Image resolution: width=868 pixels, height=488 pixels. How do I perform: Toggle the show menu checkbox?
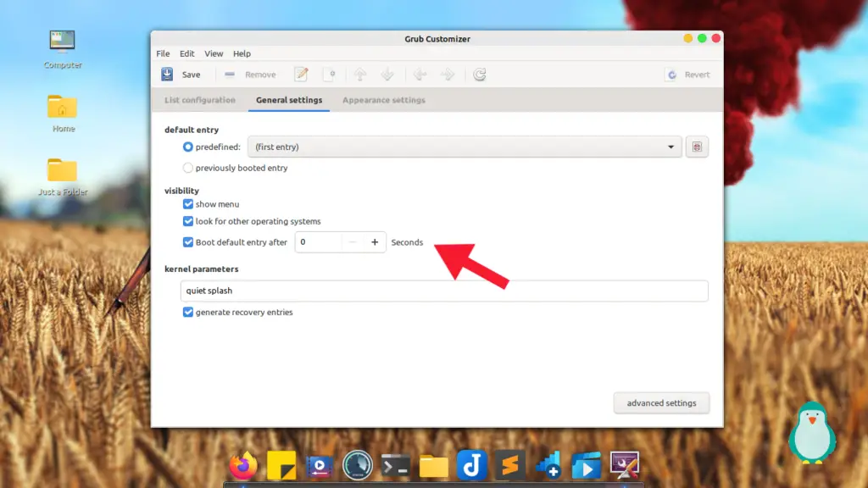[x=187, y=204]
